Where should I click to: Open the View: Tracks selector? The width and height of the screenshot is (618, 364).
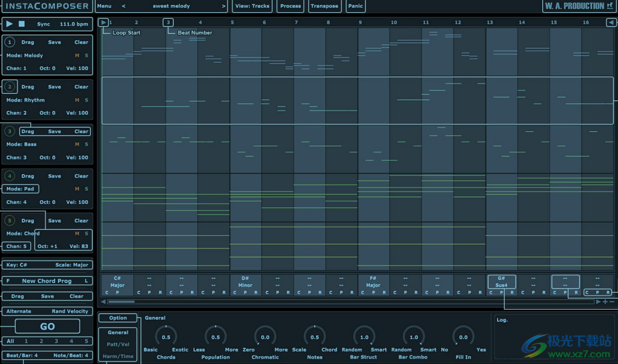252,7
